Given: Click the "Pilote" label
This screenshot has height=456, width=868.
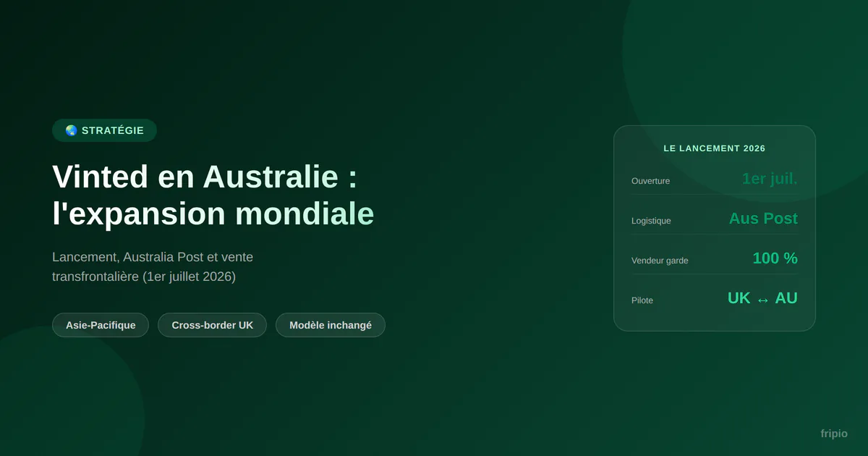Looking at the screenshot, I should [x=642, y=300].
